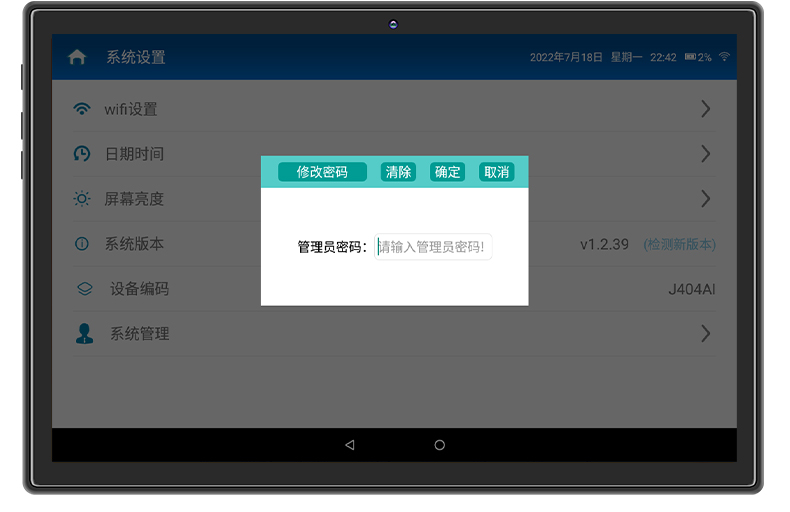This screenshot has width=790, height=512.
Task: Expand the 日期时间 row chevron
Action: 706,154
